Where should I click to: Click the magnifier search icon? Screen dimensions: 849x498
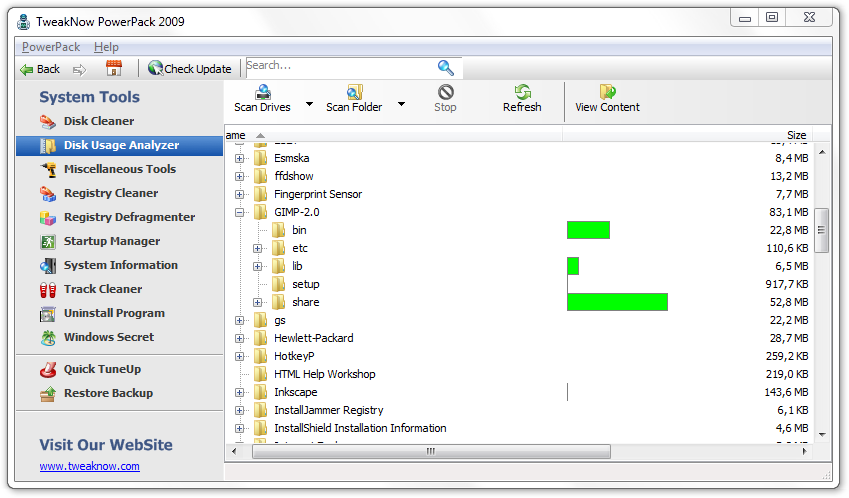click(x=446, y=68)
